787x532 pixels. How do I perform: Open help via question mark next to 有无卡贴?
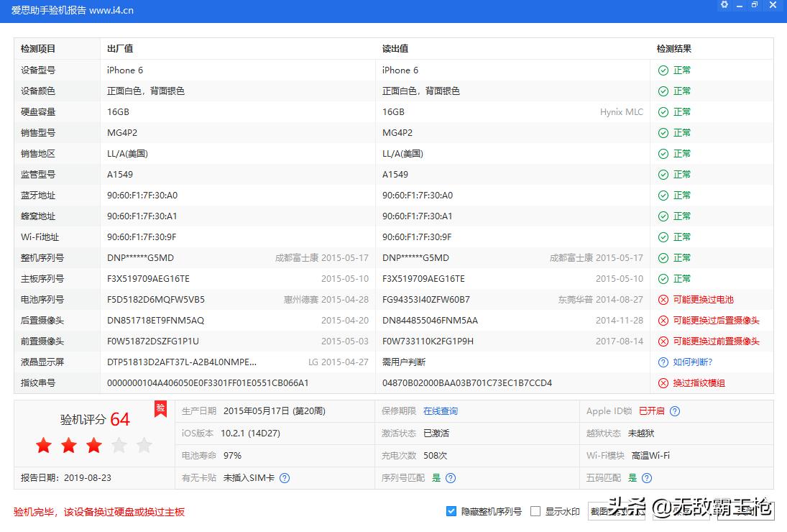[x=284, y=477]
